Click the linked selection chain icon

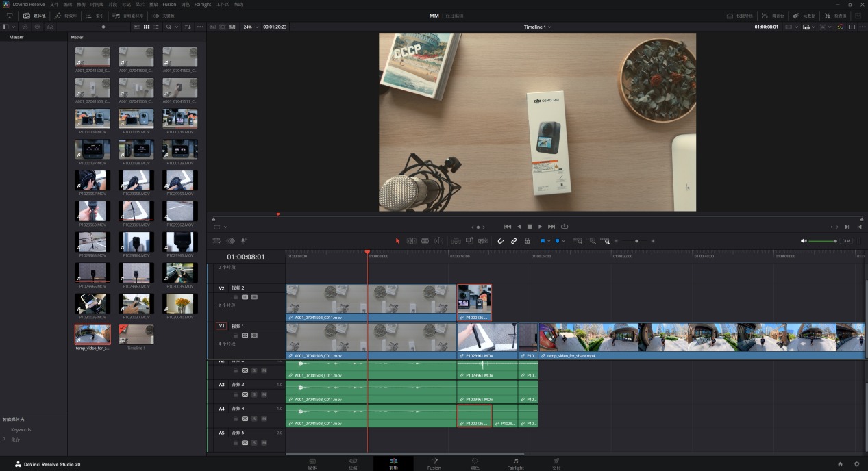514,241
